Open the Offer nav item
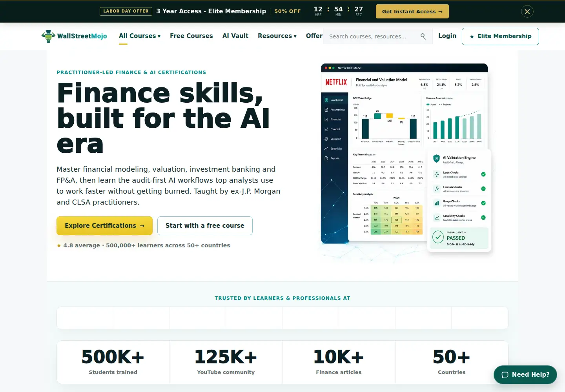Image resolution: width=565 pixels, height=392 pixels. tap(314, 36)
